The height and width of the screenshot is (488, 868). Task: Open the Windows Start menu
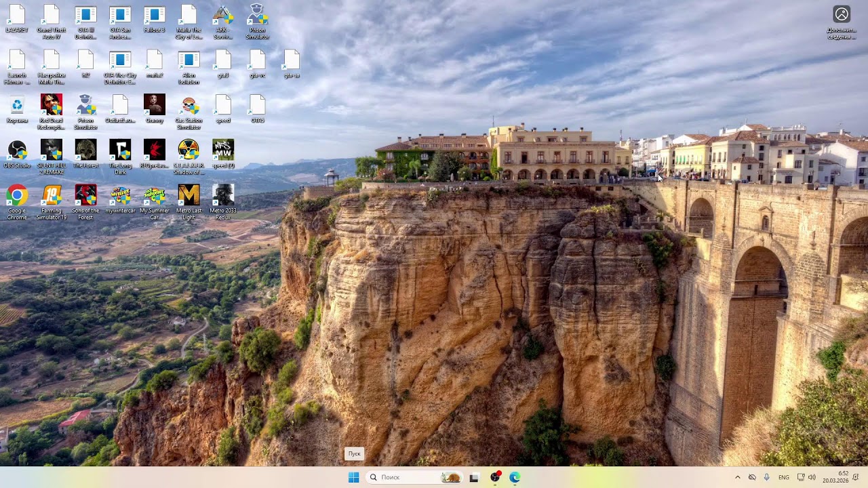click(x=353, y=477)
